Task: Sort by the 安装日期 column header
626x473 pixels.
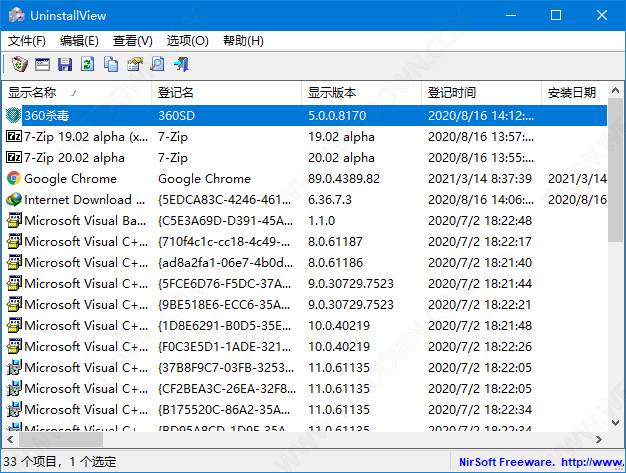Action: 574,93
